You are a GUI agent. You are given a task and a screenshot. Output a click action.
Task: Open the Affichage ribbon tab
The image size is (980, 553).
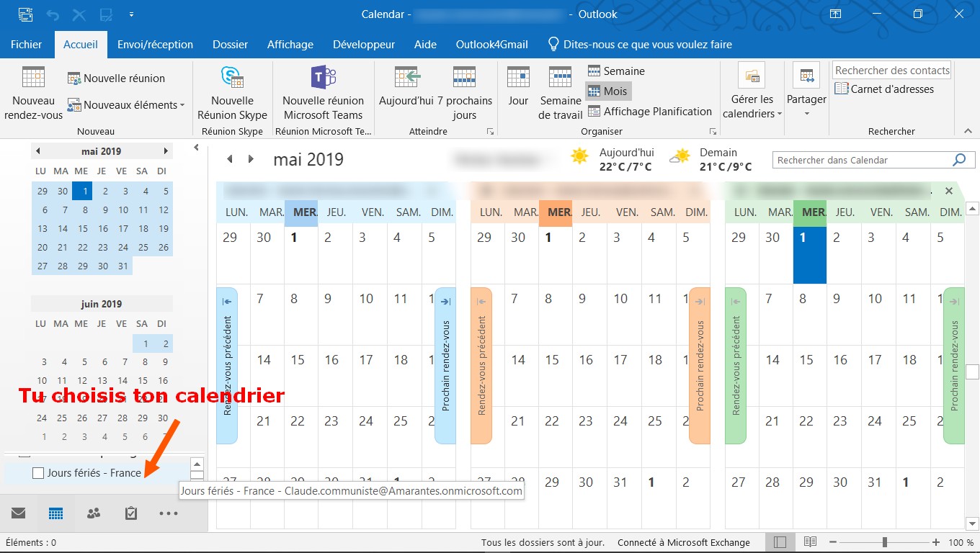290,44
